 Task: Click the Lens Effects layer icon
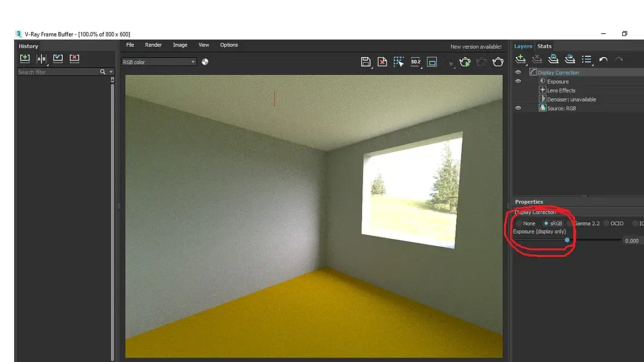pos(542,90)
